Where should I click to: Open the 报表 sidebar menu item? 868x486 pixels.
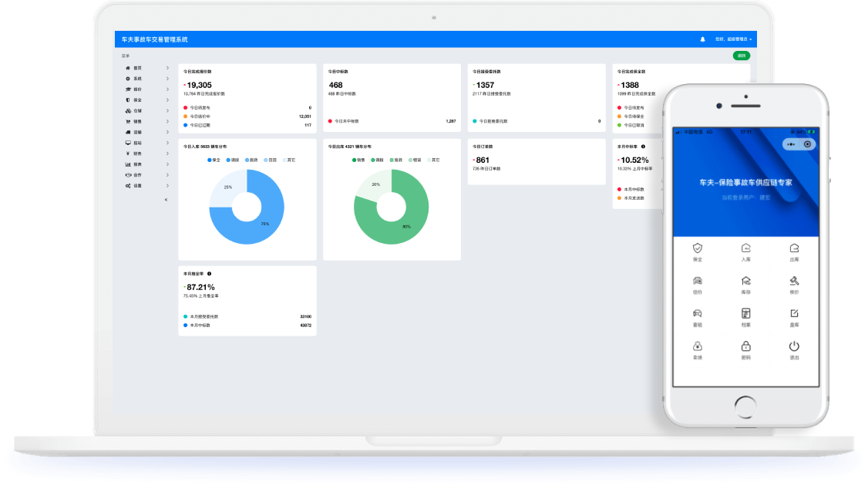pos(146,164)
